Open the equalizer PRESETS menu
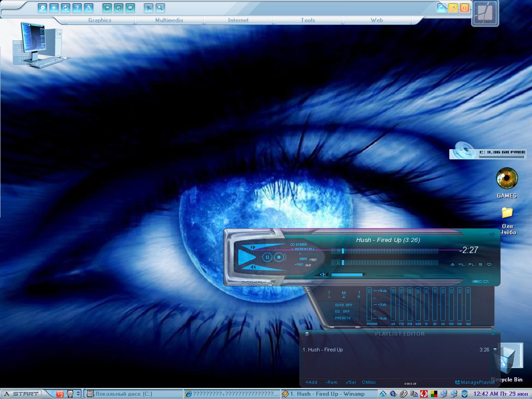Viewport: 532px width, 399px height. tap(343, 318)
